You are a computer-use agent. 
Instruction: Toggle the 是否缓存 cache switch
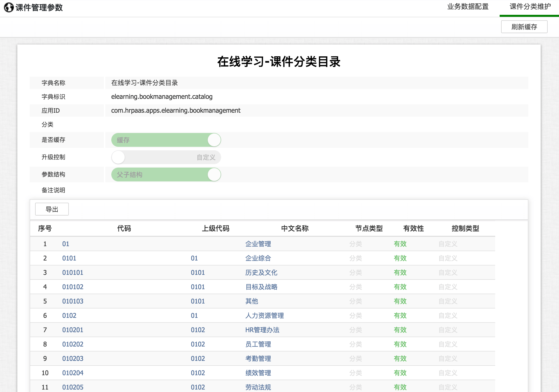pyautogui.click(x=166, y=140)
